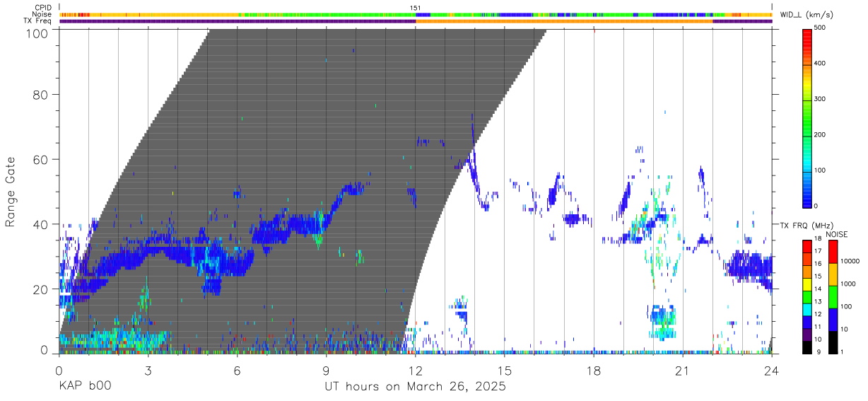This screenshot has height=401, width=868.
Task: Click the UT hours on March 26, 2025 title
Action: [x=415, y=387]
